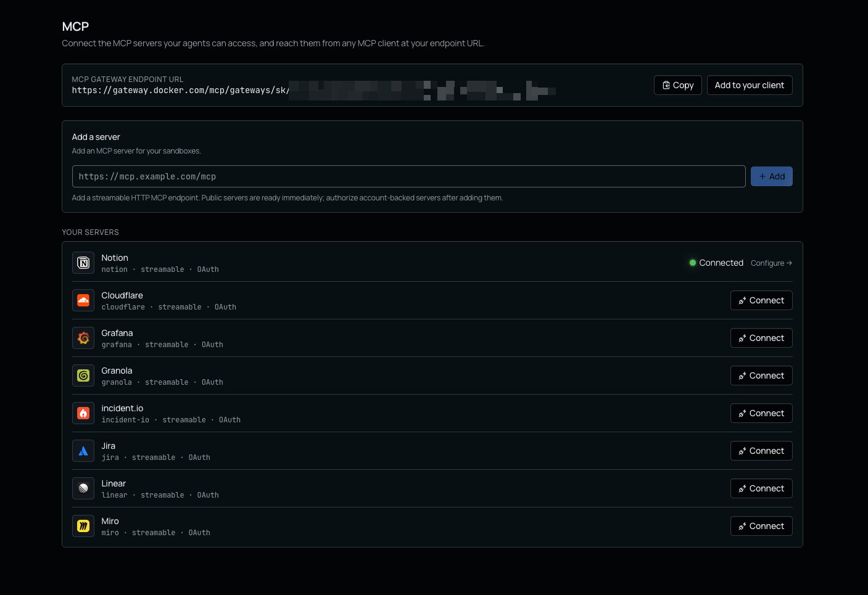Screen dimensions: 868x595
Task: Click the 'incident-io · streamable · OAuth' details
Action: 171,420
